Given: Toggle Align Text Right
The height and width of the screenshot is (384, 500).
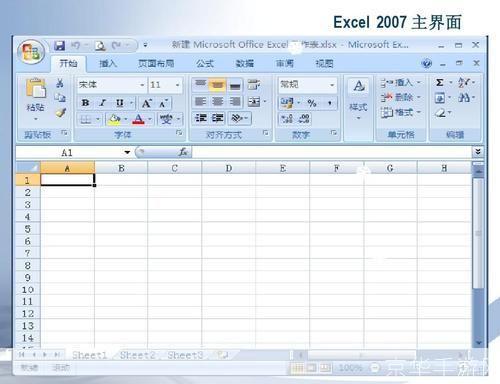Looking at the screenshot, I should click(235, 101).
